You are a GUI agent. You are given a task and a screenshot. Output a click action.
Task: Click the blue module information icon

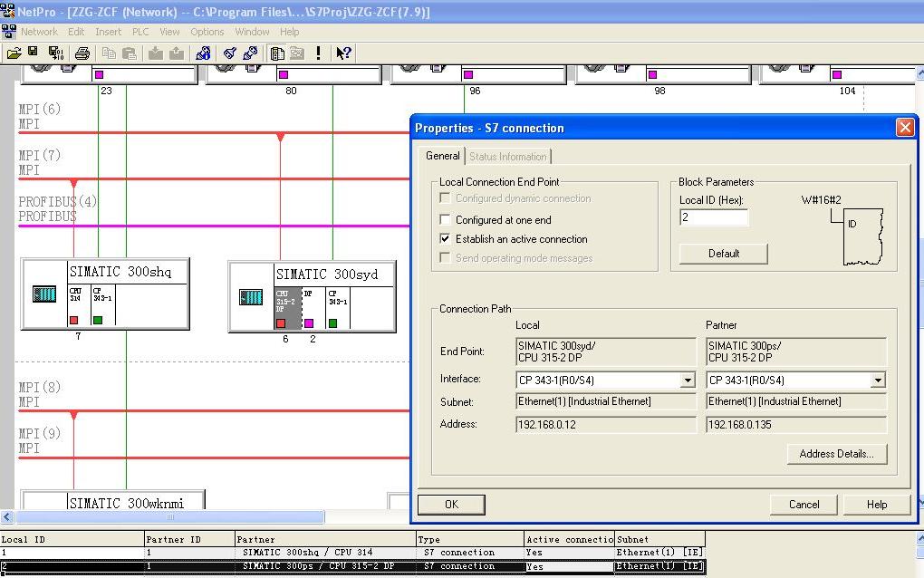pyautogui.click(x=203, y=53)
